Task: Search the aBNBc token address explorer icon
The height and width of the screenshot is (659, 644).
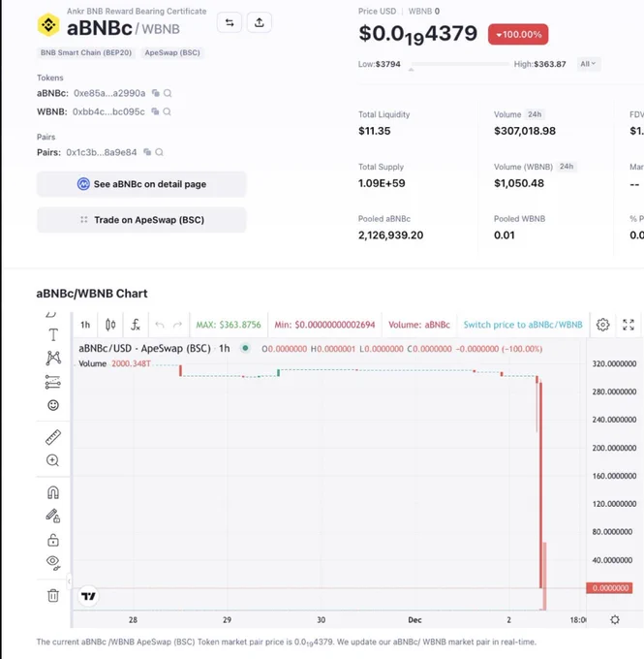Action: click(168, 93)
